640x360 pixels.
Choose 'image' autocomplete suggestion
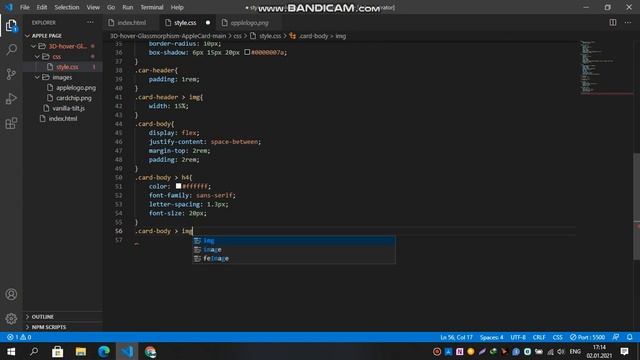[x=294, y=249]
